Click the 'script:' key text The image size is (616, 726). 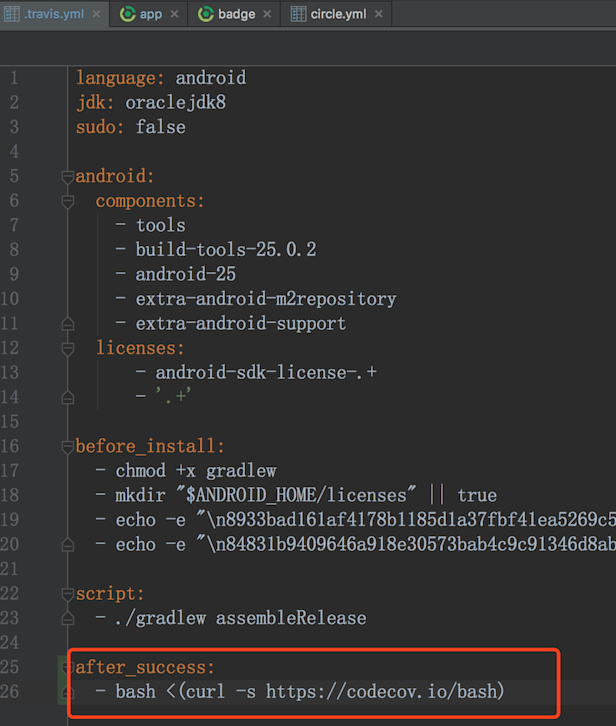110,594
